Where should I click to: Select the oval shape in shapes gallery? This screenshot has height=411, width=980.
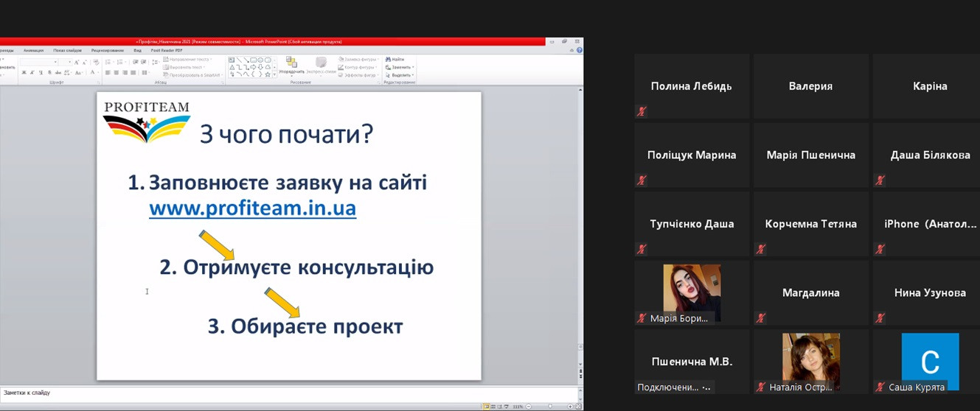tap(260, 60)
